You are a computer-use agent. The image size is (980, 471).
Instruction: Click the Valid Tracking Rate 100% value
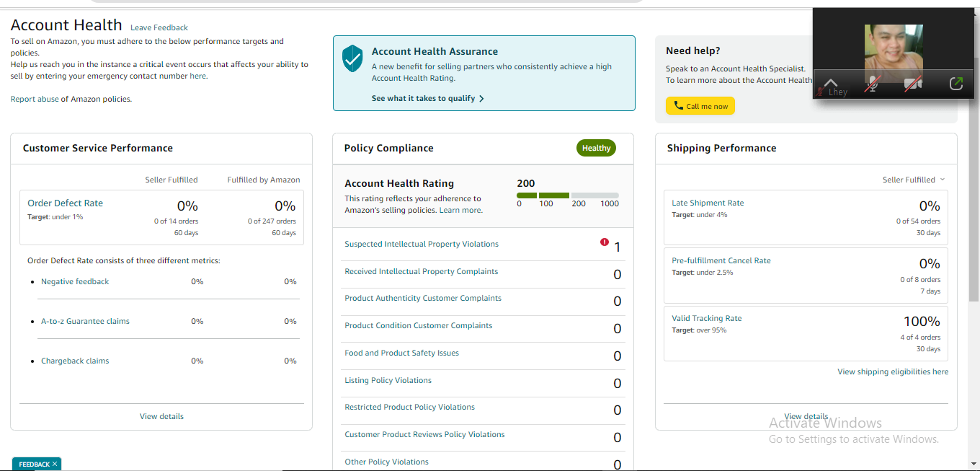(922, 321)
